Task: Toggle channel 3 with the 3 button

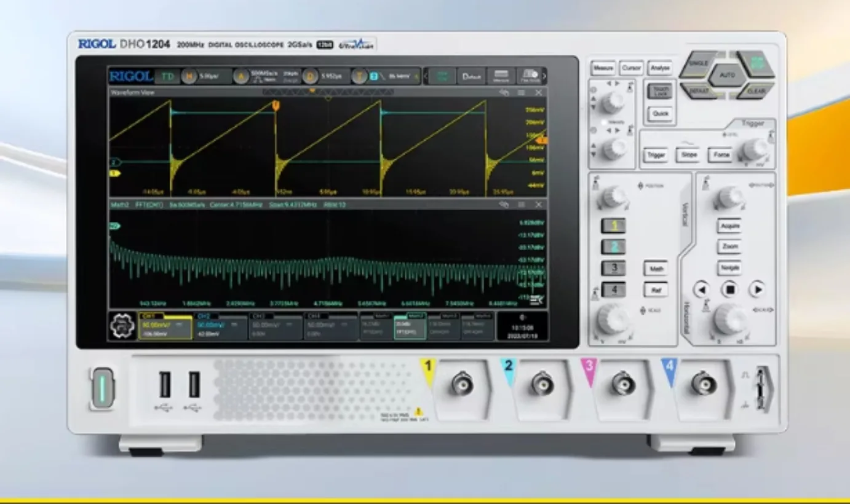Action: [x=613, y=269]
